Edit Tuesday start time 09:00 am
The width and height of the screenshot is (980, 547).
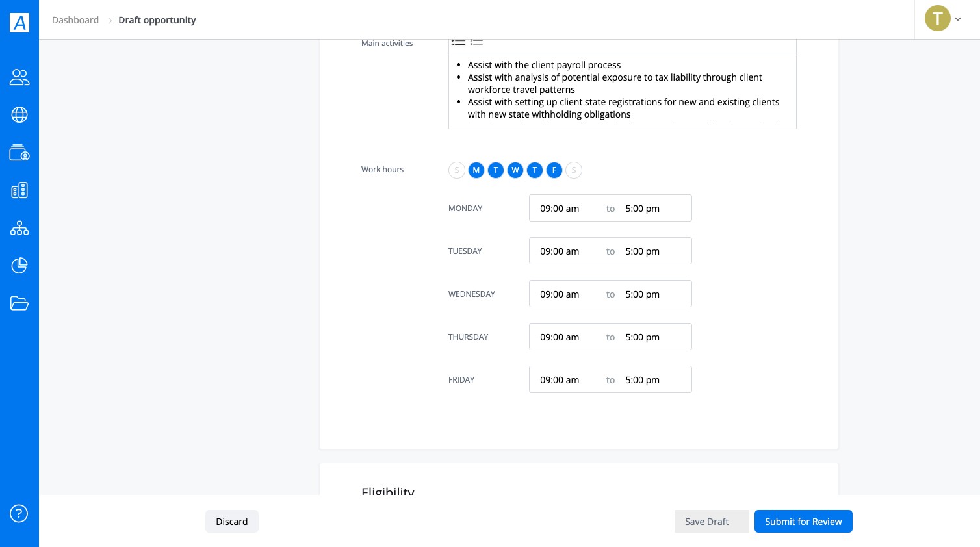pyautogui.click(x=560, y=251)
